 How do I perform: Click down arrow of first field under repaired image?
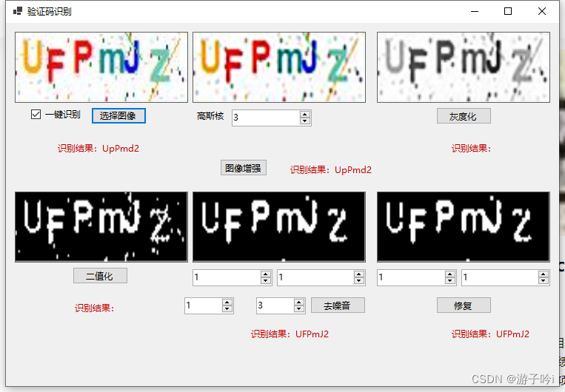click(x=450, y=281)
